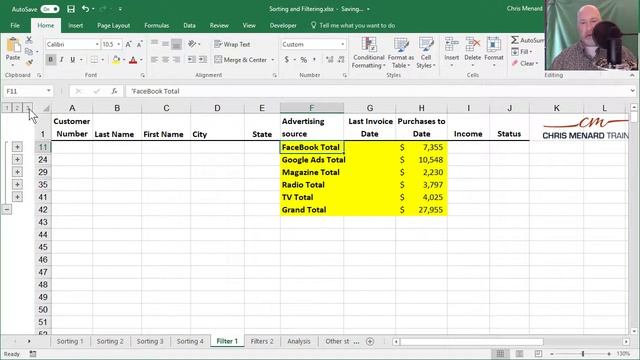Click the Format Painter brush icon
The height and width of the screenshot is (360, 640).
point(29,63)
